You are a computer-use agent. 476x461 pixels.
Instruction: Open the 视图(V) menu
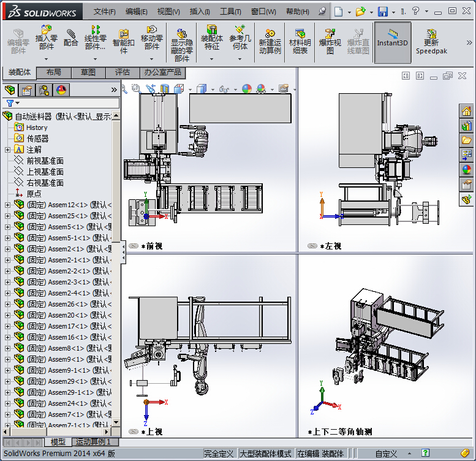pyautogui.click(x=168, y=12)
